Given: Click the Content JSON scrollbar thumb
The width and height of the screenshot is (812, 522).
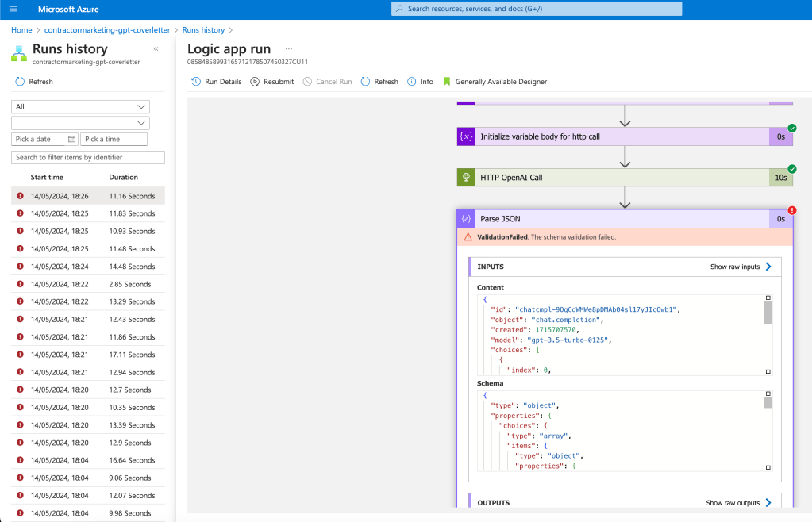Looking at the screenshot, I should [x=768, y=313].
